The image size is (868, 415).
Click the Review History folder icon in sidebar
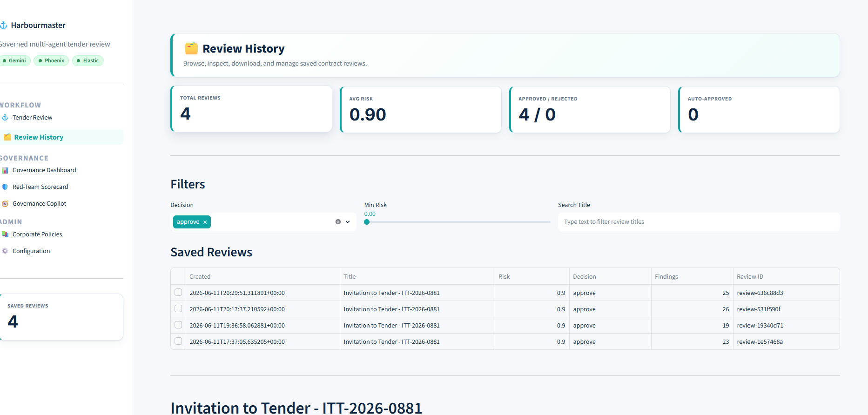7,137
